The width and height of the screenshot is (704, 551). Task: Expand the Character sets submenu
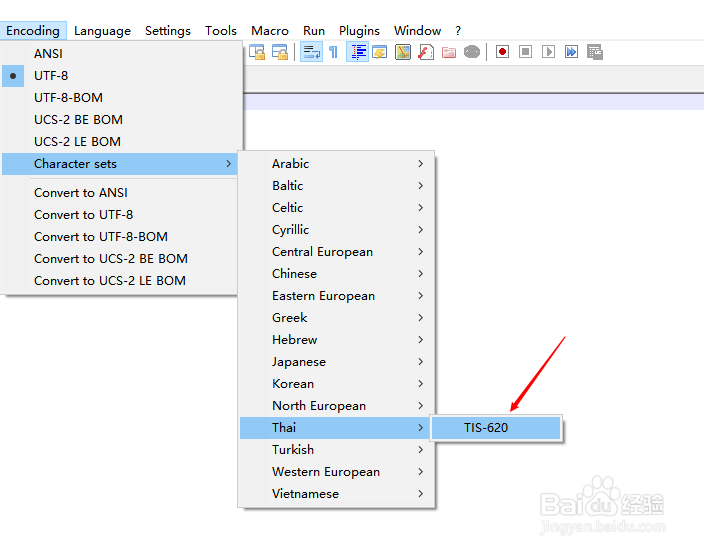120,163
